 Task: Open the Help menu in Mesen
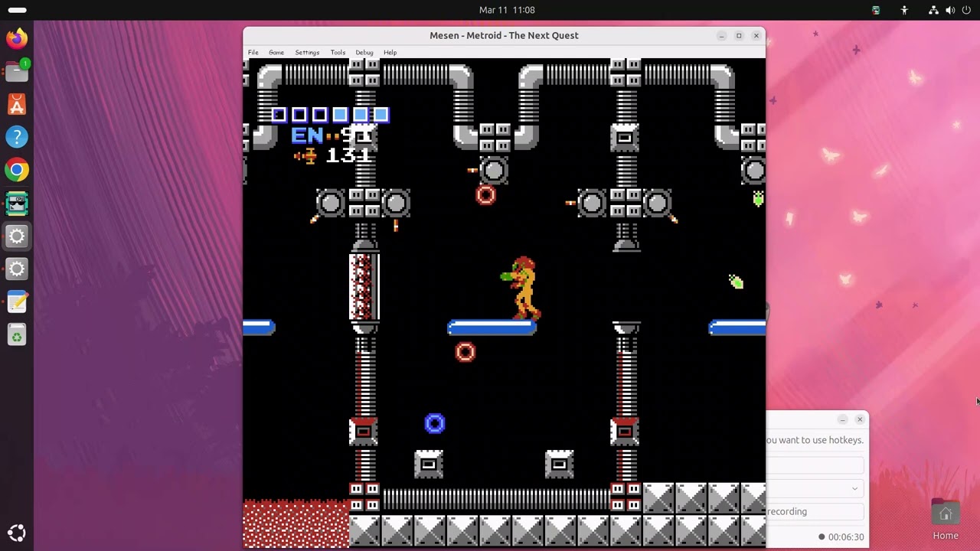(390, 52)
